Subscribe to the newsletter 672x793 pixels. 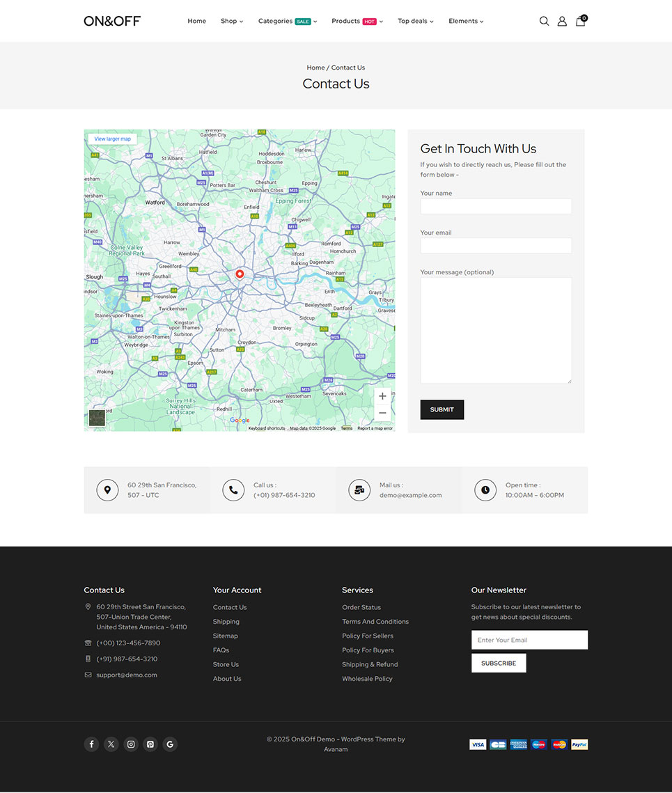[499, 663]
